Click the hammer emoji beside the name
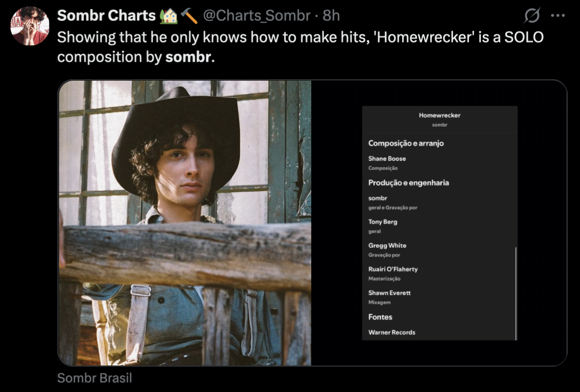The height and width of the screenshot is (392, 580). [x=189, y=16]
